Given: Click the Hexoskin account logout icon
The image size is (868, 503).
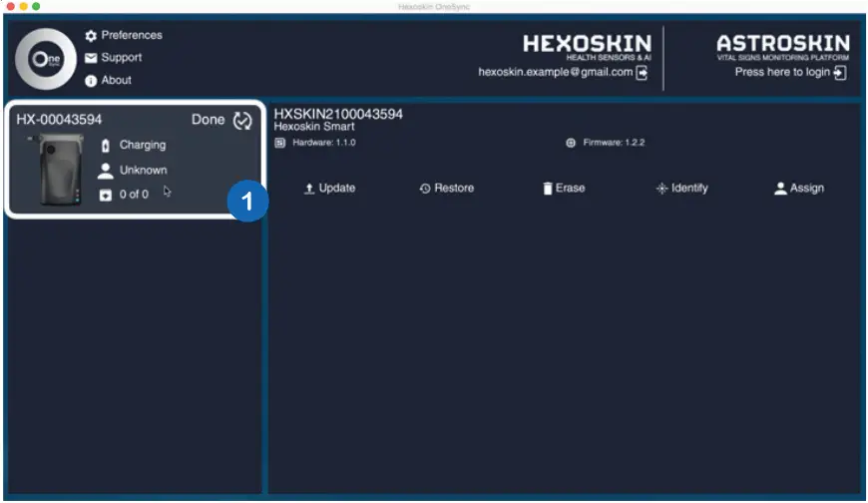Looking at the screenshot, I should click(x=642, y=73).
